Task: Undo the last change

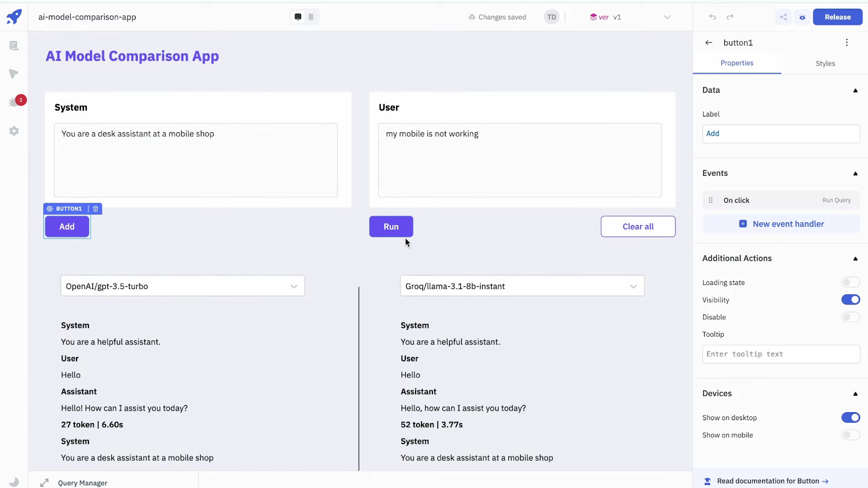Action: point(713,17)
